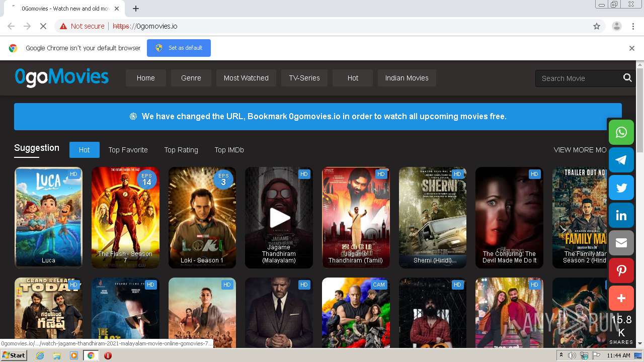The height and width of the screenshot is (362, 644).
Task: Click the 0goMovies logo
Action: (x=62, y=77)
